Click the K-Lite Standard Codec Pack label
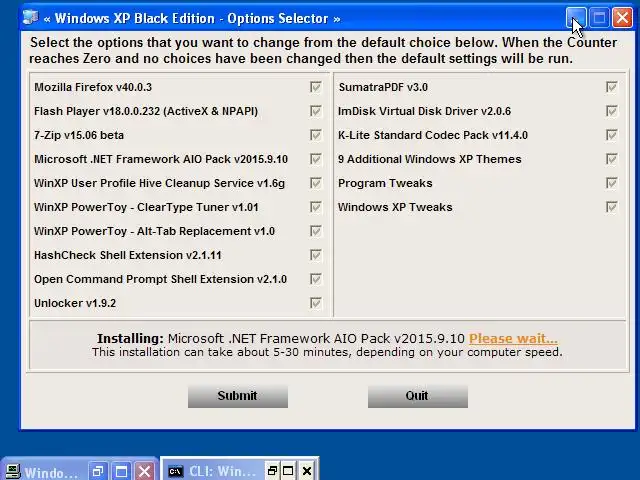The image size is (640, 480). (433, 135)
